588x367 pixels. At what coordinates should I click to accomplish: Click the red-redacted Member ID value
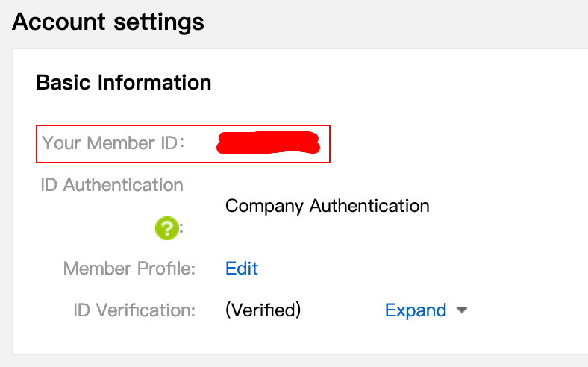click(267, 142)
